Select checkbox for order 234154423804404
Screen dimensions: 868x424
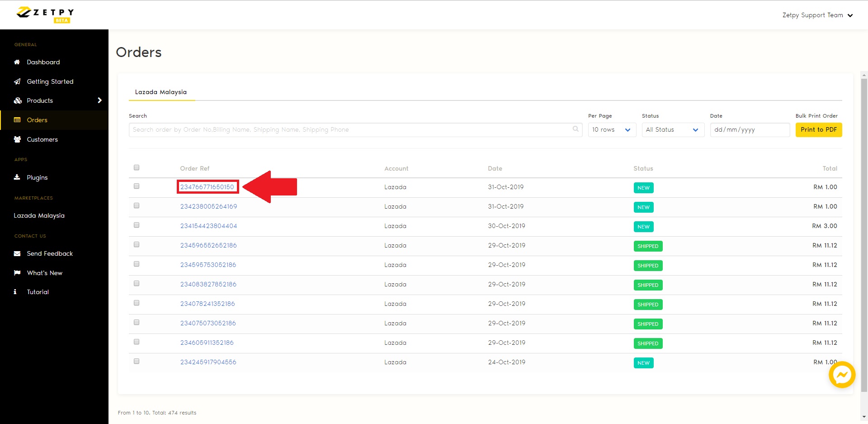[137, 225]
